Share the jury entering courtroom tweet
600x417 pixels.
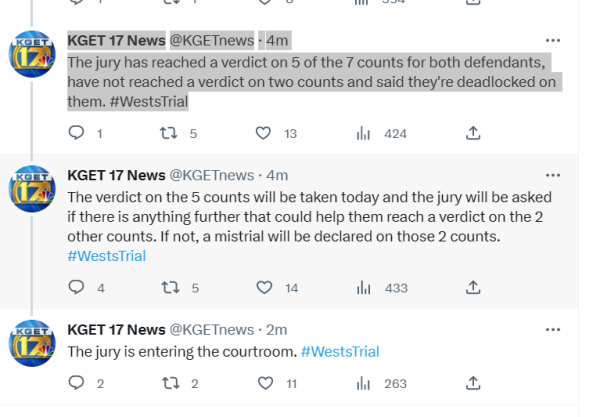tap(474, 383)
